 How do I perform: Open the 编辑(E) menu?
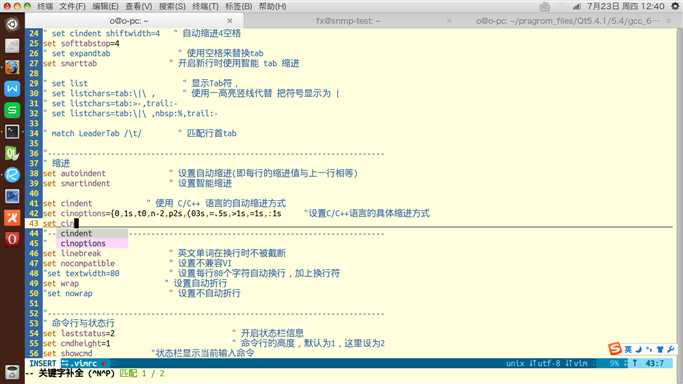pos(105,7)
